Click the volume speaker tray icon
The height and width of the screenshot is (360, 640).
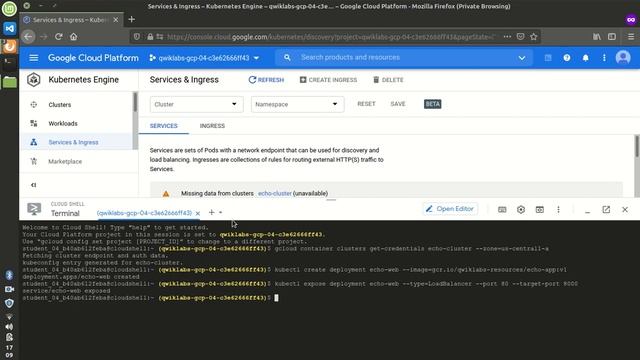pos(9,327)
